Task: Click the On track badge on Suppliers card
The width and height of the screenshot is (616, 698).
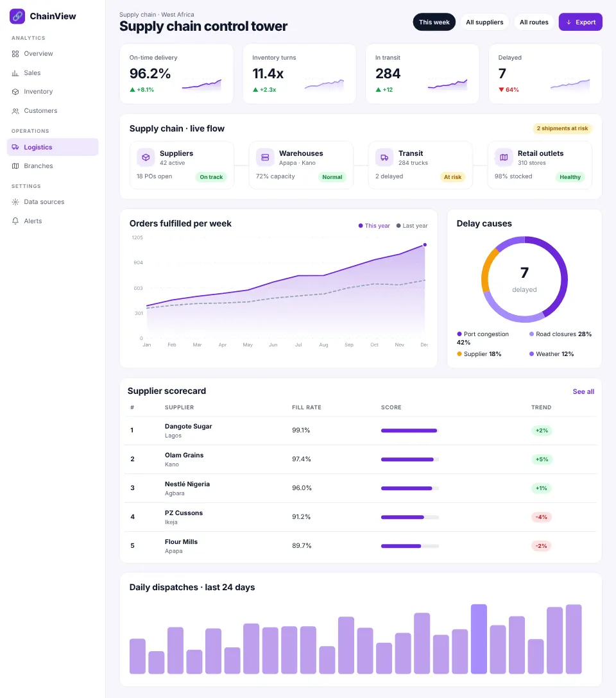Action: (x=211, y=177)
